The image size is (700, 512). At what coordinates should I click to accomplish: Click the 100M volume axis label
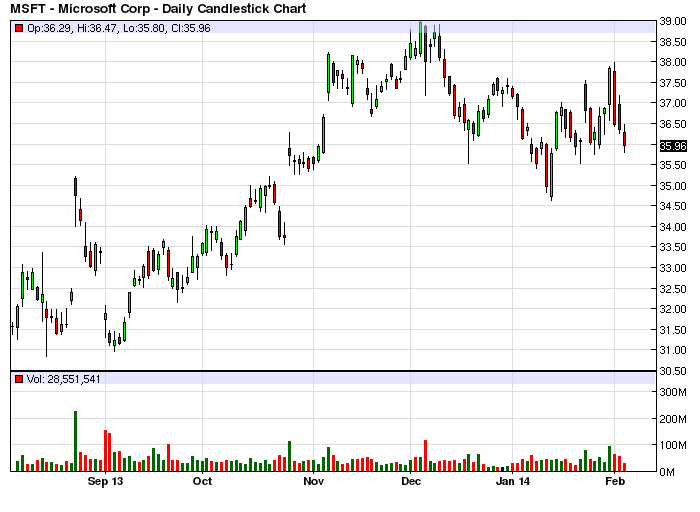pos(673,445)
